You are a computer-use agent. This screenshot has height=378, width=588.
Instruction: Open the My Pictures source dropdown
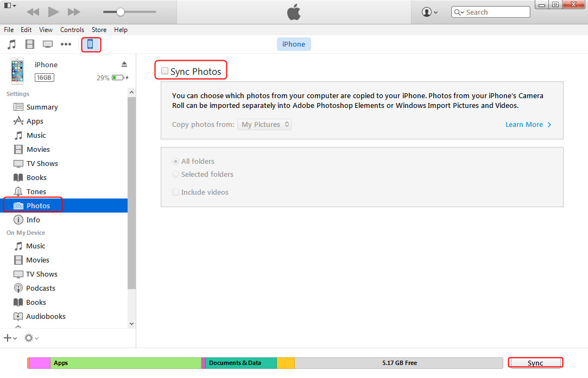pos(264,124)
